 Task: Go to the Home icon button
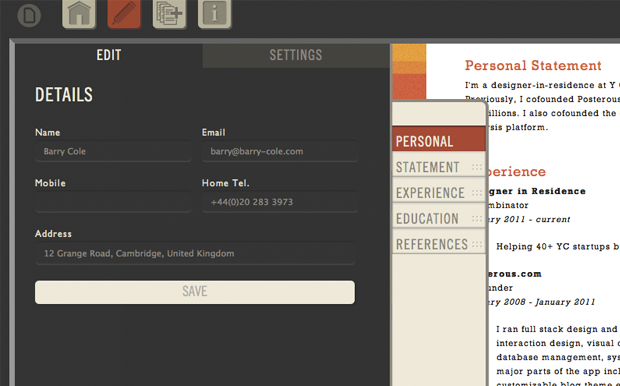coord(79,14)
